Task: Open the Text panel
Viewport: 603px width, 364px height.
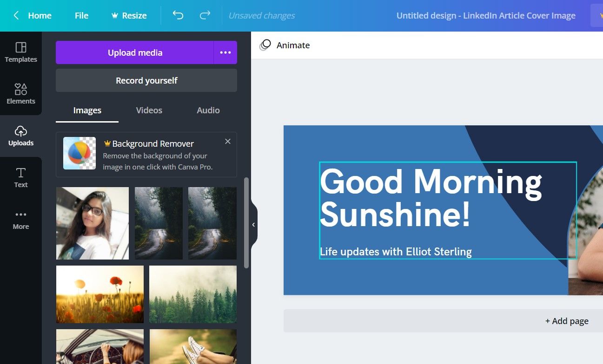Action: (x=20, y=177)
